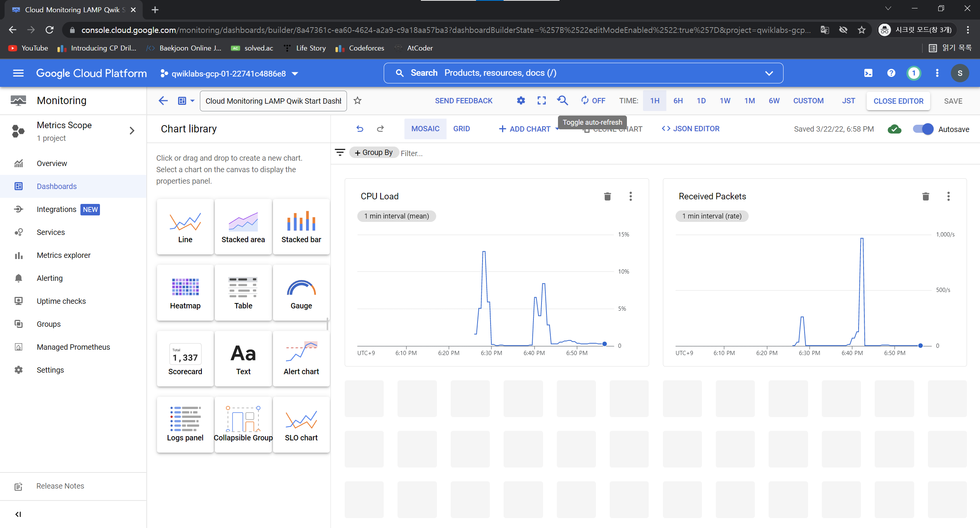980x528 pixels.
Task: Switch layout to GRID mode
Action: tap(461, 129)
